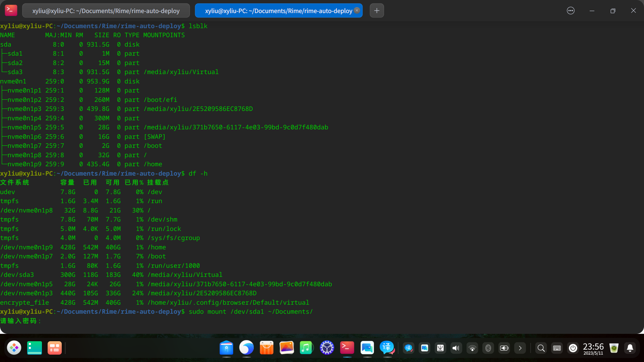Viewport: 644px width, 362px height.
Task: Open the notification bell center
Action: 630,348
